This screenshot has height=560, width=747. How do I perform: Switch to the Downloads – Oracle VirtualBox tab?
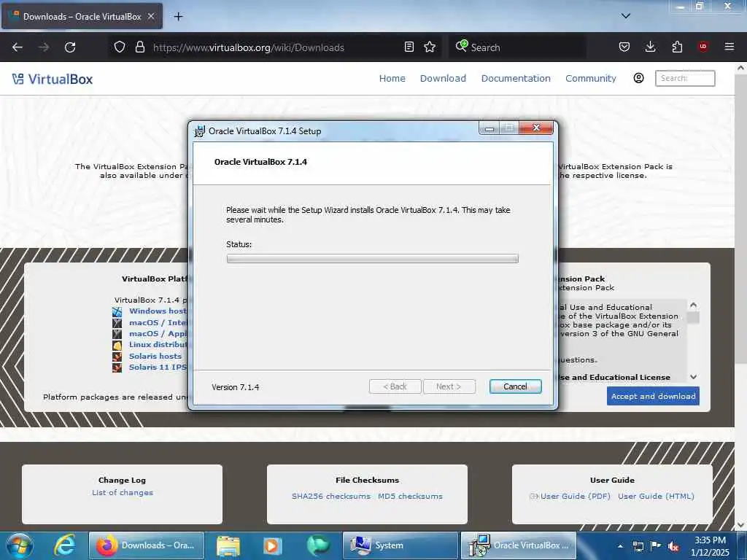pyautogui.click(x=82, y=17)
